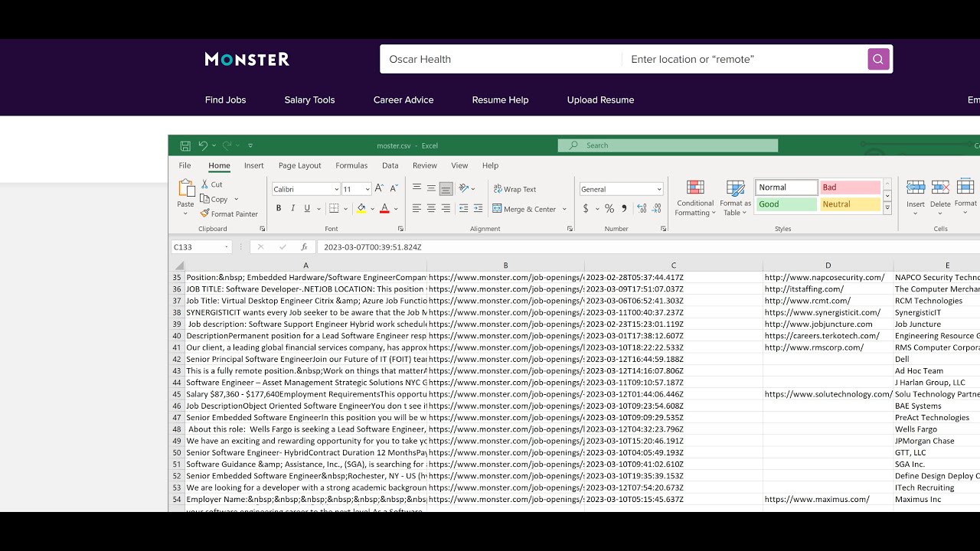Center text horizontally

point(432,208)
